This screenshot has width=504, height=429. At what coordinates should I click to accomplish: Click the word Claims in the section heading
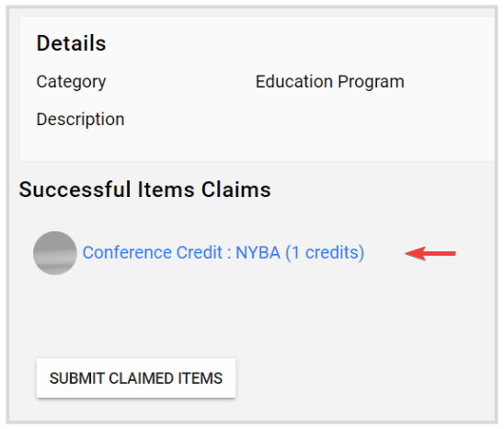(x=236, y=190)
